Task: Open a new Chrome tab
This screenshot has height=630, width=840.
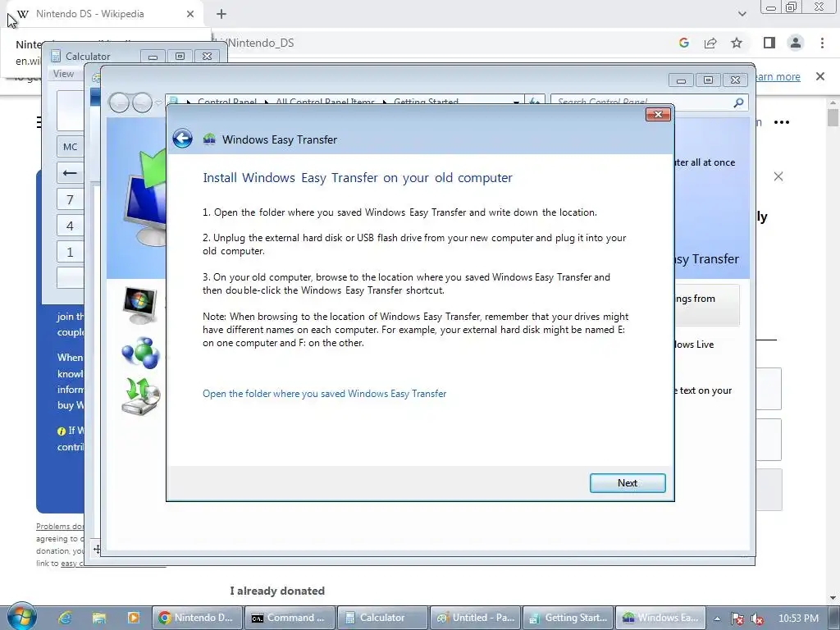Action: pyautogui.click(x=221, y=14)
